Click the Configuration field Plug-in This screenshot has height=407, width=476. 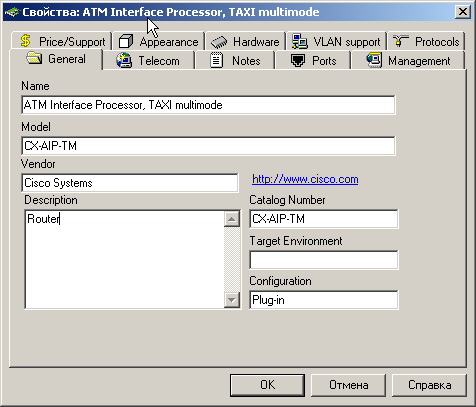pyautogui.click(x=323, y=300)
